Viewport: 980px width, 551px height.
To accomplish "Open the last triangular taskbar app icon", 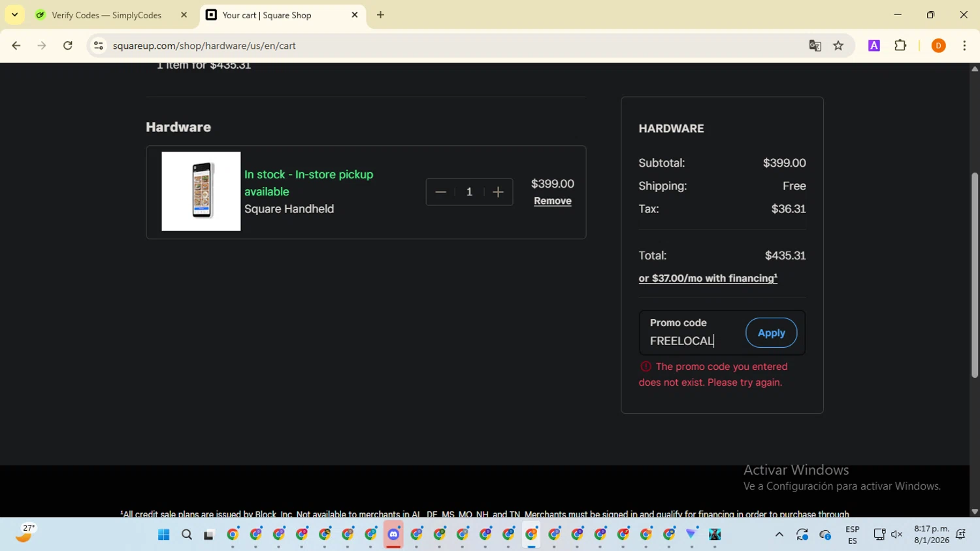I will coord(691,535).
